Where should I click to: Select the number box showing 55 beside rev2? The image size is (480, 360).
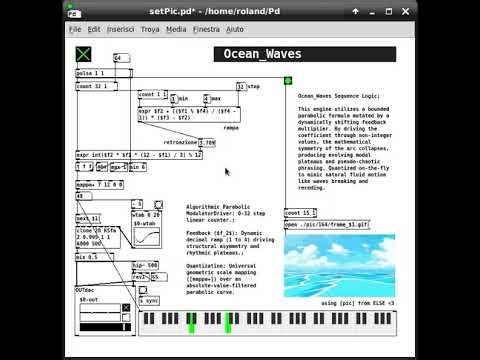(x=159, y=277)
